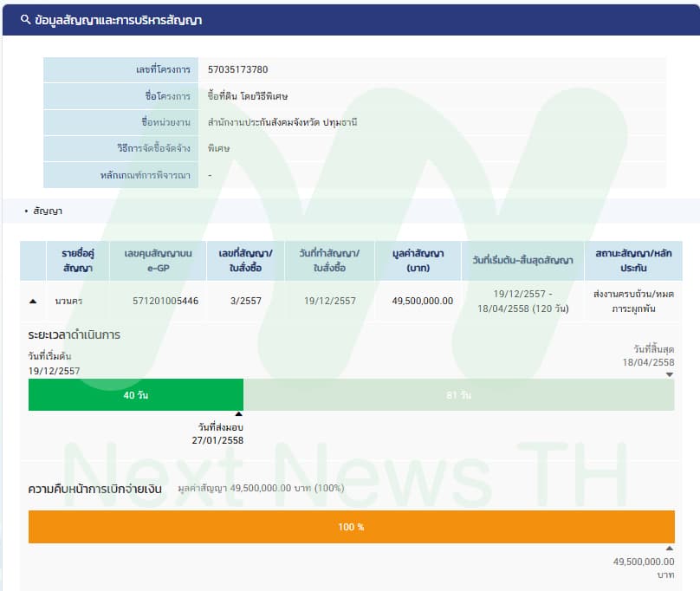
Task: Click the รายชื่อคู่สัญญา column header
Action: pyautogui.click(x=78, y=261)
